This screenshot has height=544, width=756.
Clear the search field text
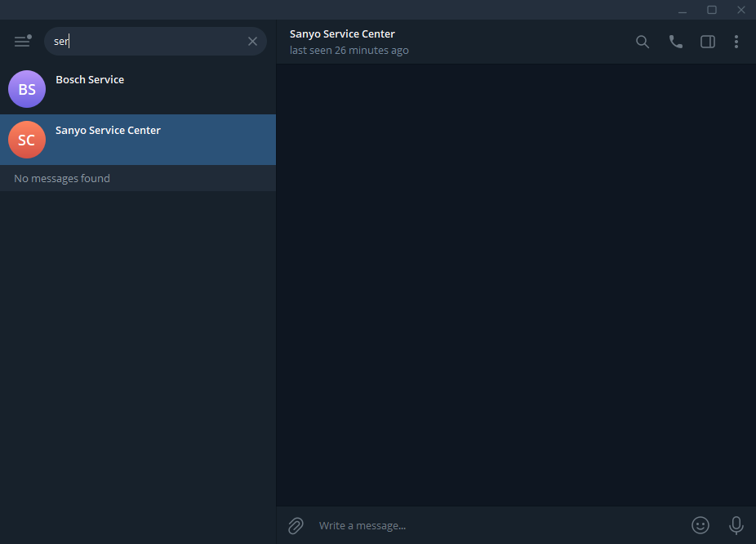[252, 42]
